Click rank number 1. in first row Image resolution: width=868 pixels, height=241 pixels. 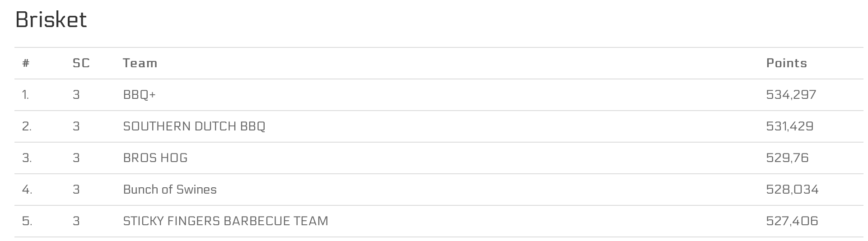(x=25, y=95)
